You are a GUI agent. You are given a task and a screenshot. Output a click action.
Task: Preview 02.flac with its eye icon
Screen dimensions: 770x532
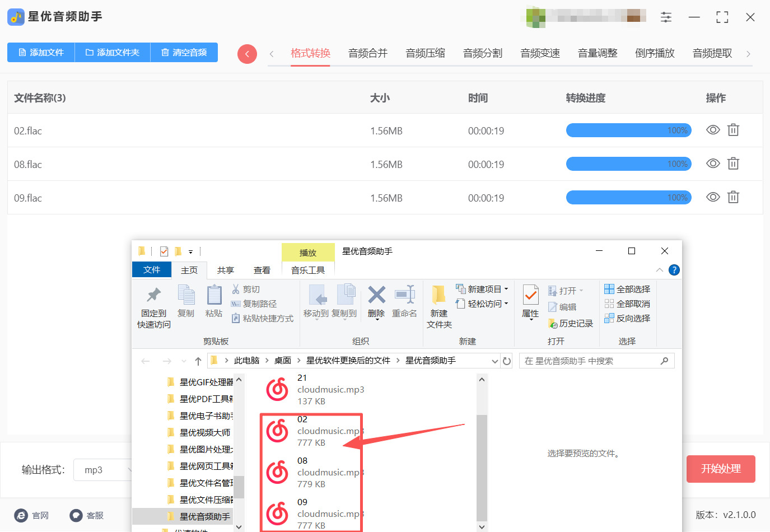[713, 130]
